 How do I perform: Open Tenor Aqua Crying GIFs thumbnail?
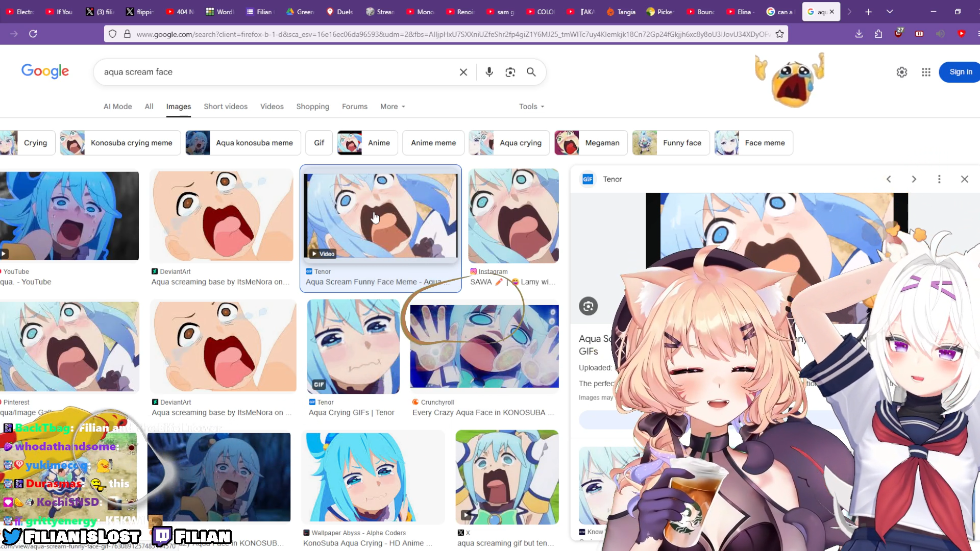click(x=353, y=346)
